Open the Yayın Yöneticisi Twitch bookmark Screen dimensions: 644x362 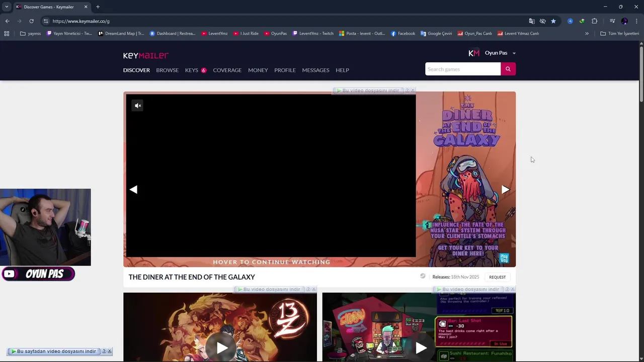(x=69, y=34)
